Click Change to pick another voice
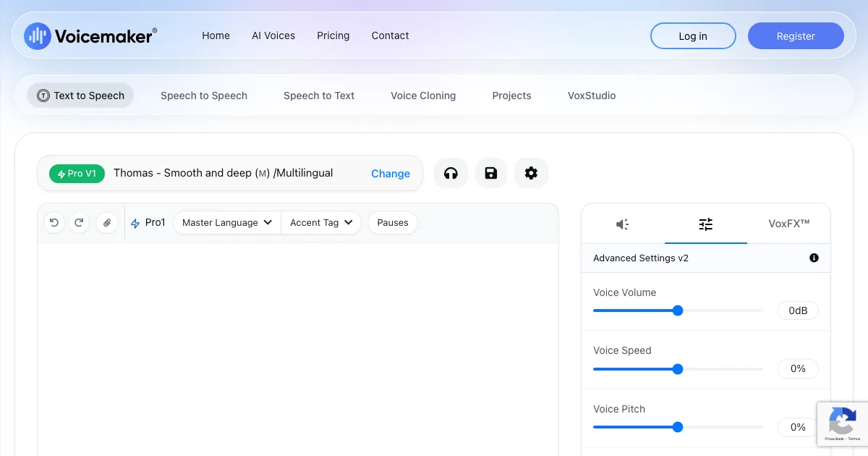868x456 pixels. coord(390,174)
